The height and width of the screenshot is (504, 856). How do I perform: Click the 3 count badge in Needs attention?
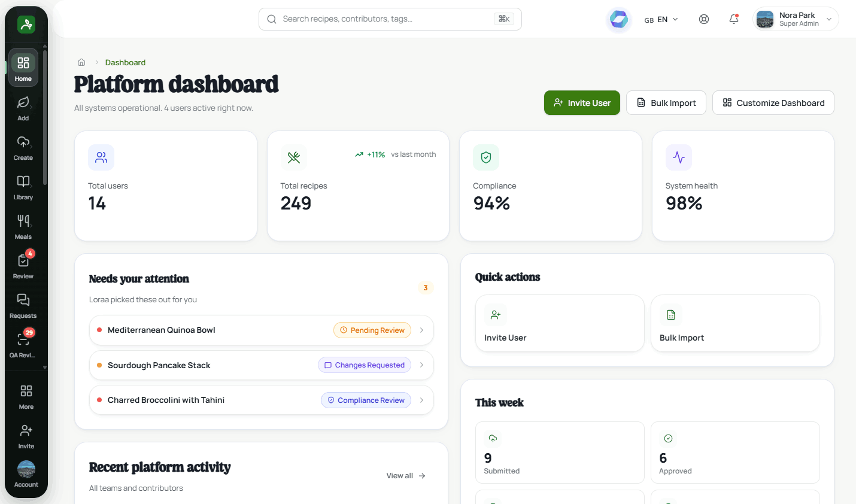(x=426, y=288)
